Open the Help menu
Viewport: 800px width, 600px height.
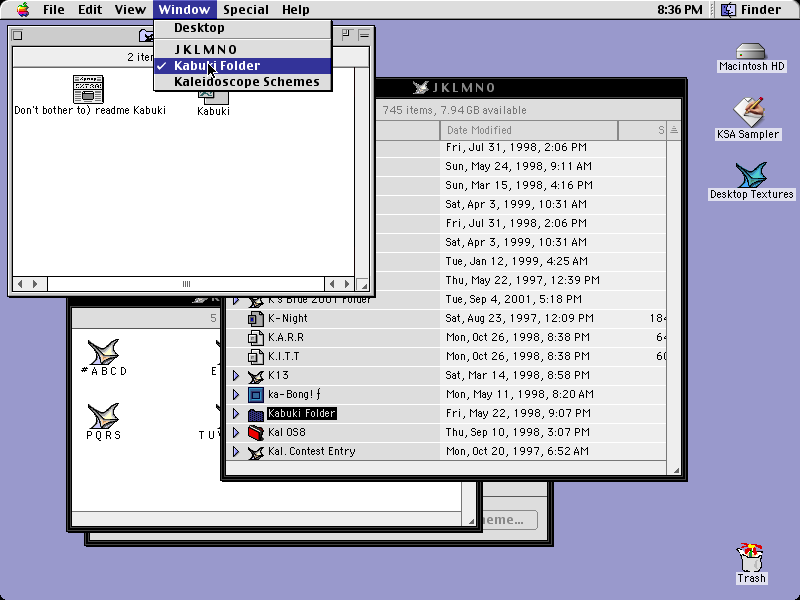coord(295,10)
